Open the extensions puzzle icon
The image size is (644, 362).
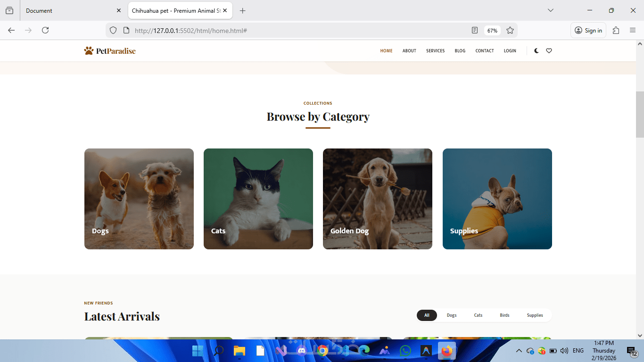point(616,30)
